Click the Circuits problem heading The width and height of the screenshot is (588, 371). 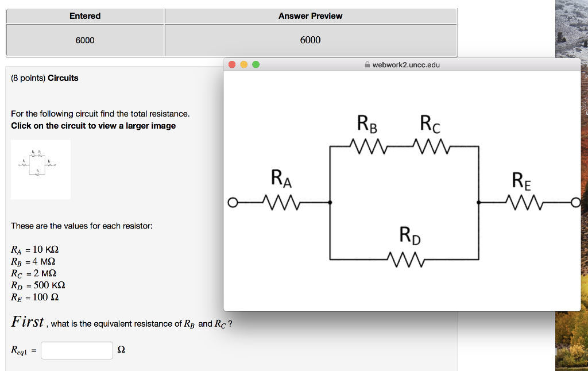[x=62, y=78]
